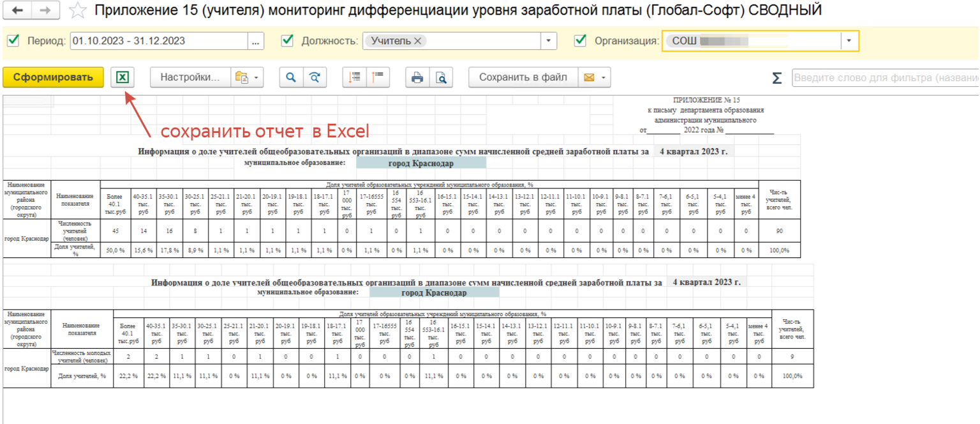980x424 pixels.
Task: Disable the Организация filter checkbox
Action: [581, 41]
